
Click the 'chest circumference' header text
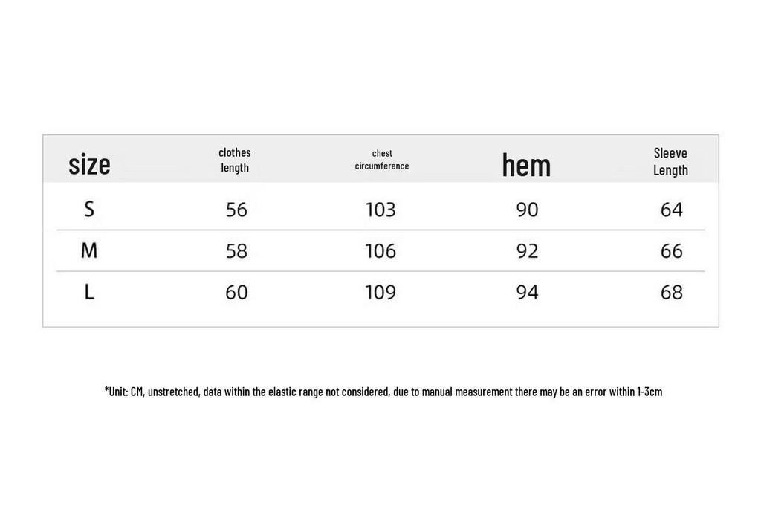pyautogui.click(x=382, y=160)
